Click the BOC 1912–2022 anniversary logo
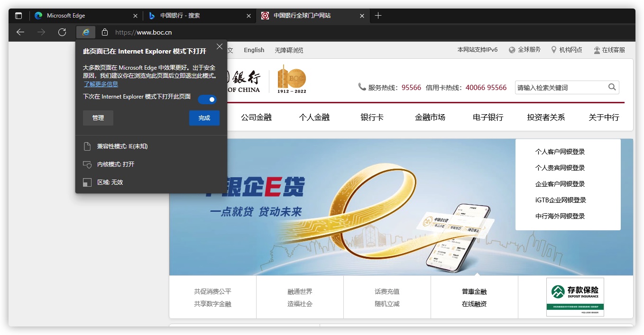This screenshot has height=335, width=644. (x=292, y=79)
